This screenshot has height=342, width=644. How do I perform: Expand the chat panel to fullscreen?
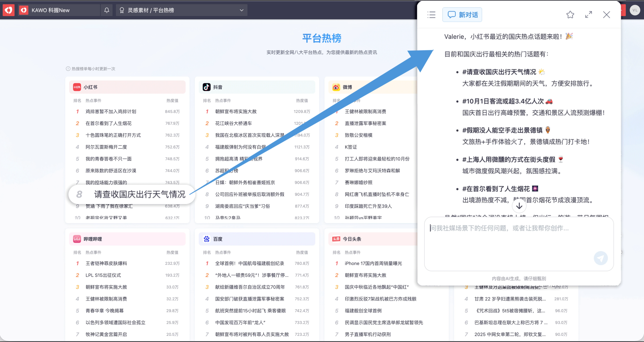(589, 15)
